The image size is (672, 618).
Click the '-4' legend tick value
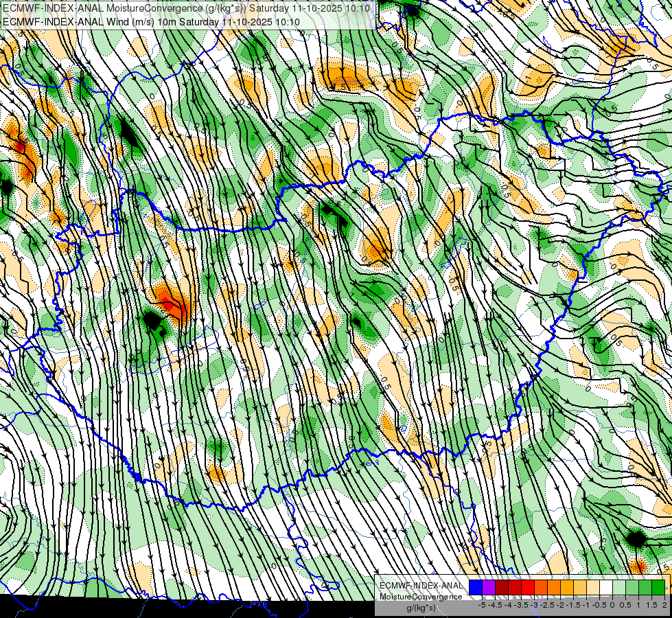click(x=508, y=605)
